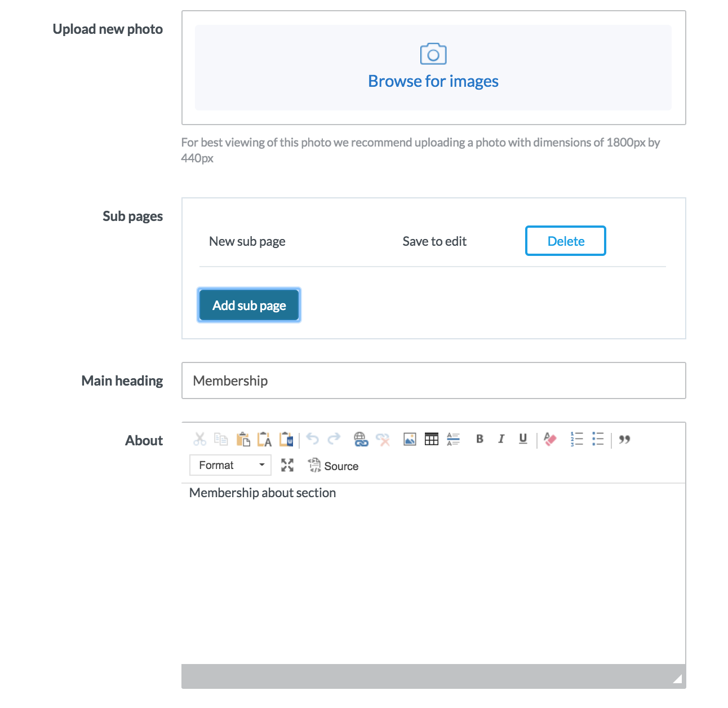Toggle bold formatting

[480, 439]
